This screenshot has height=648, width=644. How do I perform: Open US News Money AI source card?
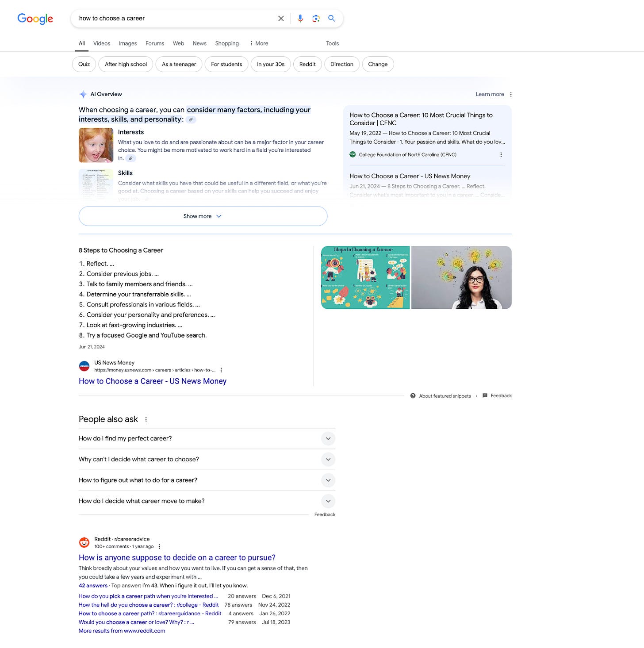point(427,185)
